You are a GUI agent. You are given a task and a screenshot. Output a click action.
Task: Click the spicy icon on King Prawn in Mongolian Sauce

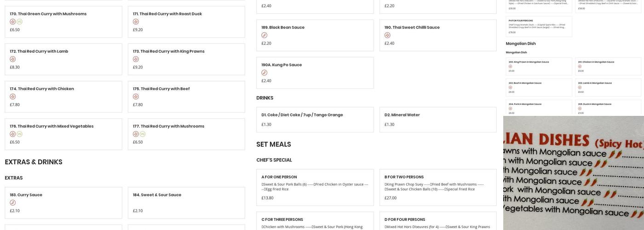[510, 66]
